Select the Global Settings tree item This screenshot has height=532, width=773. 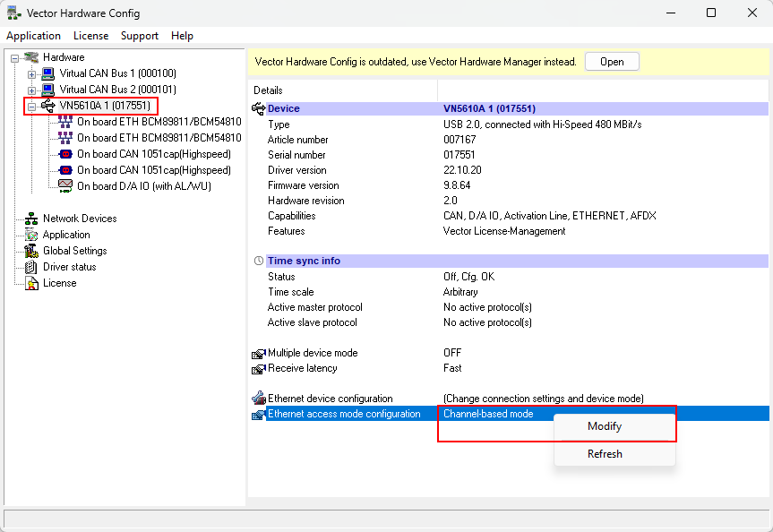pos(75,251)
